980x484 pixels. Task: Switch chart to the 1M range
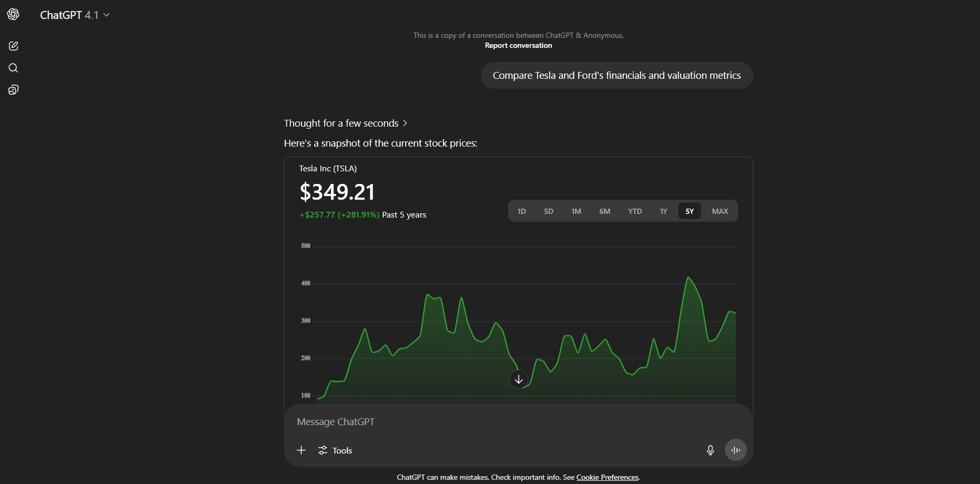pyautogui.click(x=577, y=211)
